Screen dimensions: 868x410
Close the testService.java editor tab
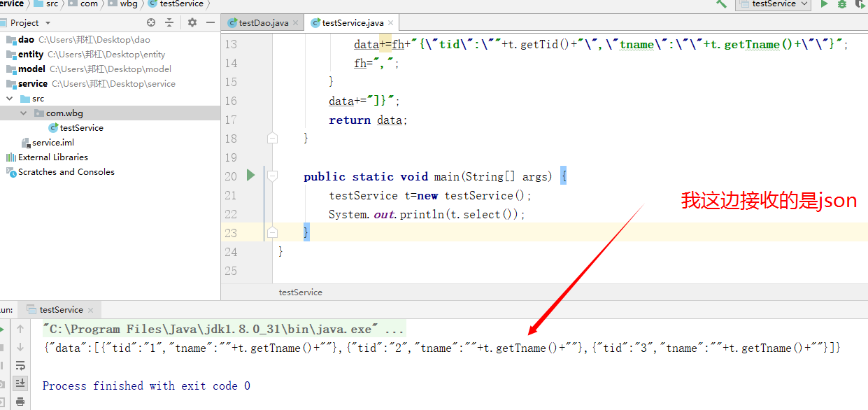click(x=389, y=23)
